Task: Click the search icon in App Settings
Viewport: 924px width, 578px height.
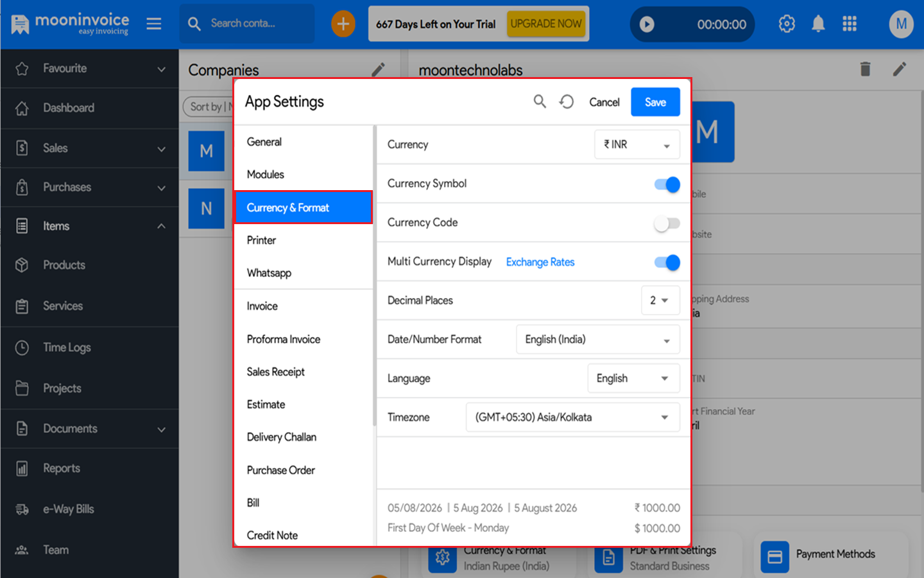Action: (540, 101)
